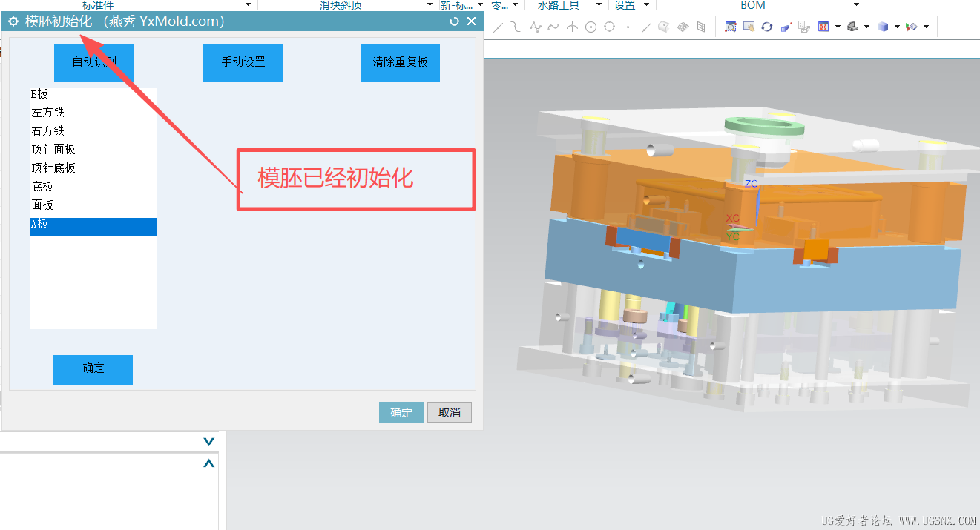The width and height of the screenshot is (980, 530).
Task: Click the 清除重复板 clear duplicates button
Action: tap(400, 63)
